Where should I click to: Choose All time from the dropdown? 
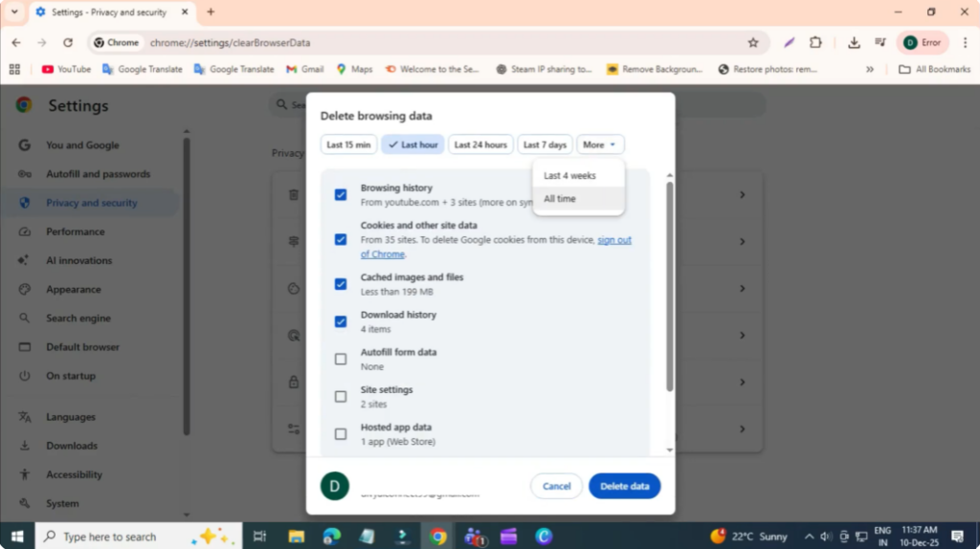[579, 199]
